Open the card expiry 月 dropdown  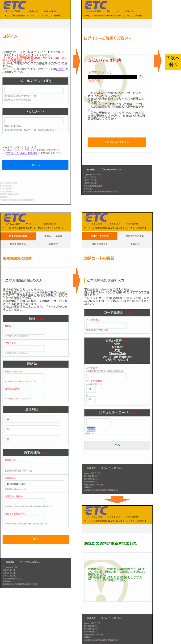click(x=91, y=389)
